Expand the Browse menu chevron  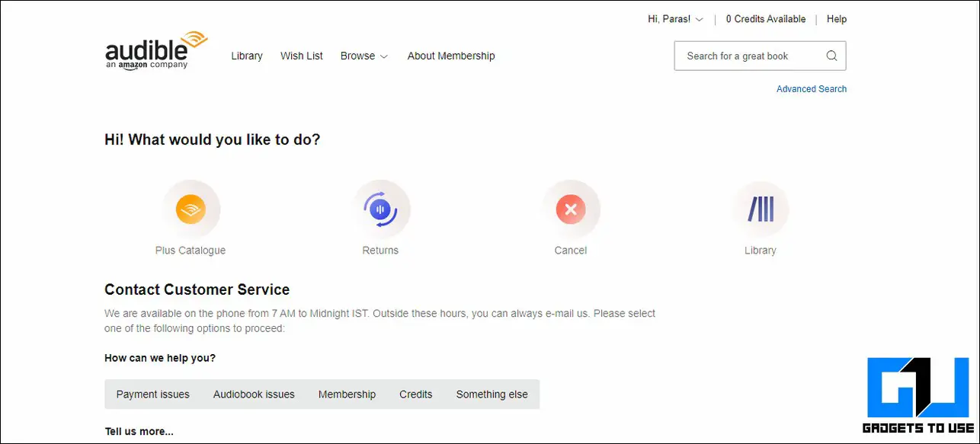pyautogui.click(x=384, y=56)
